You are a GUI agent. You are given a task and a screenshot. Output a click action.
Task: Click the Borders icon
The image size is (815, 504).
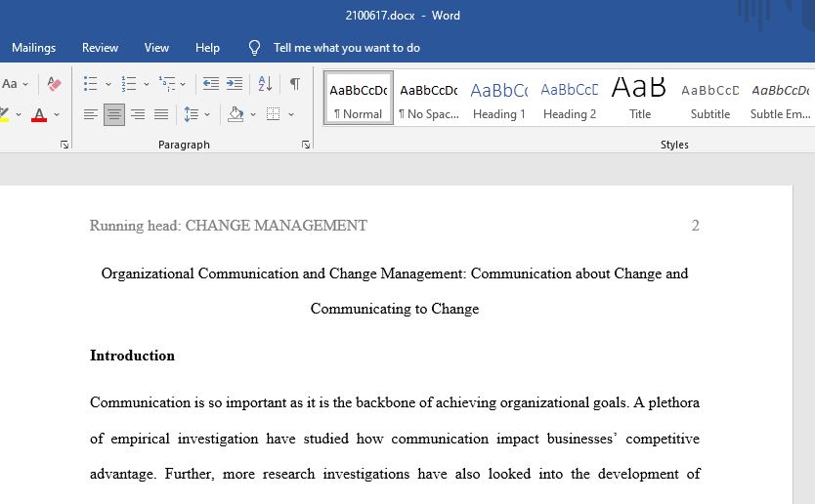pyautogui.click(x=273, y=114)
